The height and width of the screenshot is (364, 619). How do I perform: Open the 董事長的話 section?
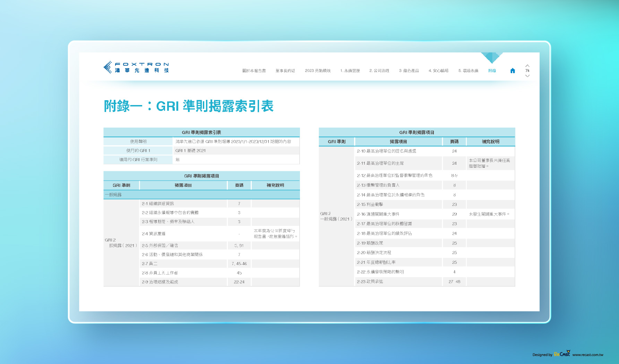(285, 71)
